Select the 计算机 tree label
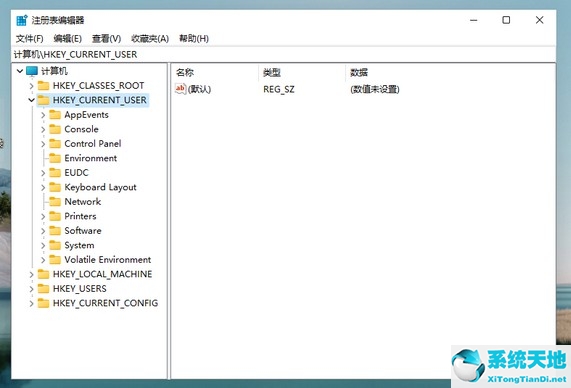The image size is (571, 388). [x=54, y=71]
